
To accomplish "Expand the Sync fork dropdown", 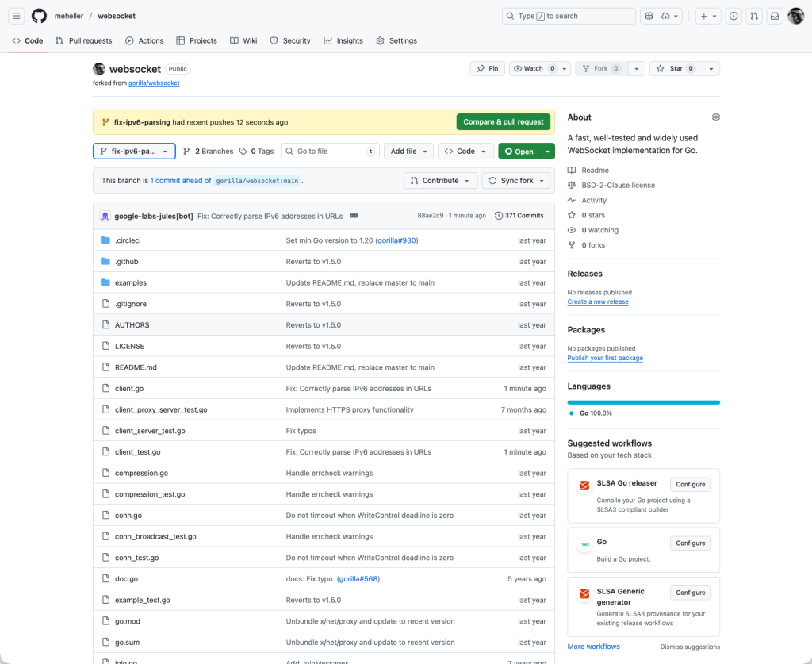I will (x=516, y=181).
